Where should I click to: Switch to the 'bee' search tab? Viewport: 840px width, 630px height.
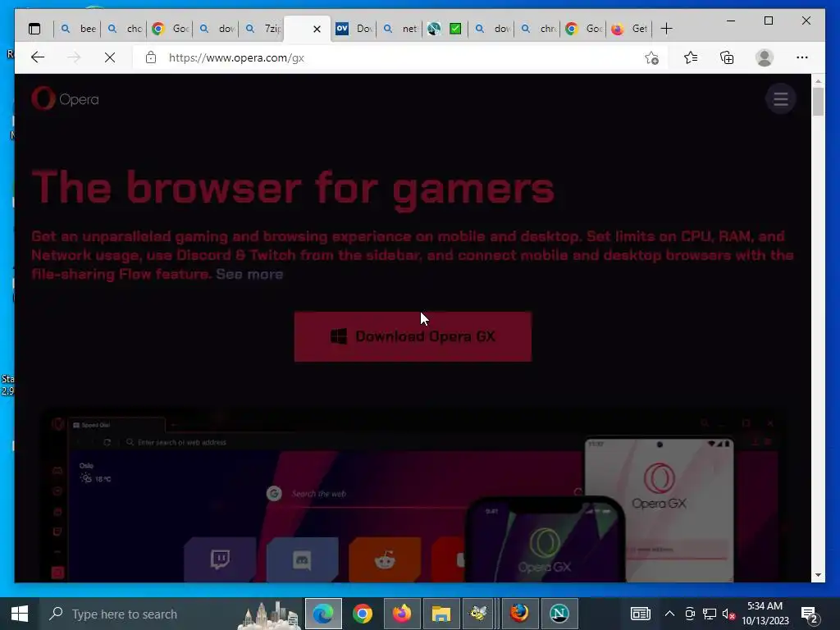click(78, 29)
